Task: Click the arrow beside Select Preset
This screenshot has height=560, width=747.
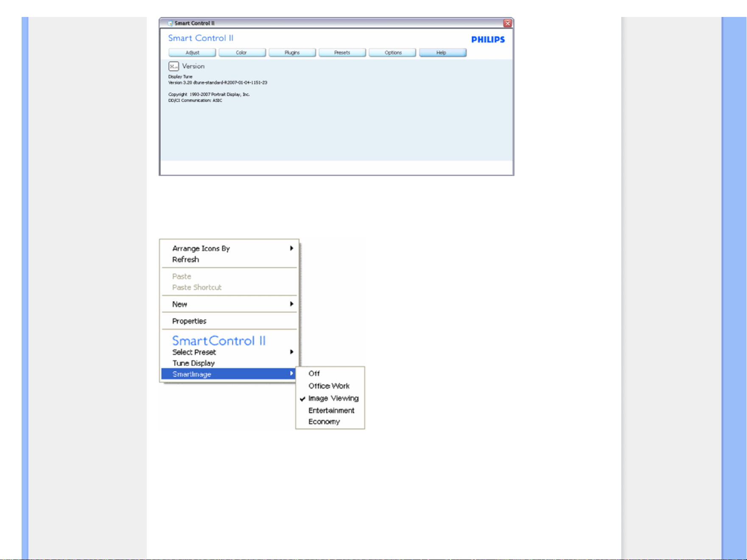Action: [x=291, y=352]
